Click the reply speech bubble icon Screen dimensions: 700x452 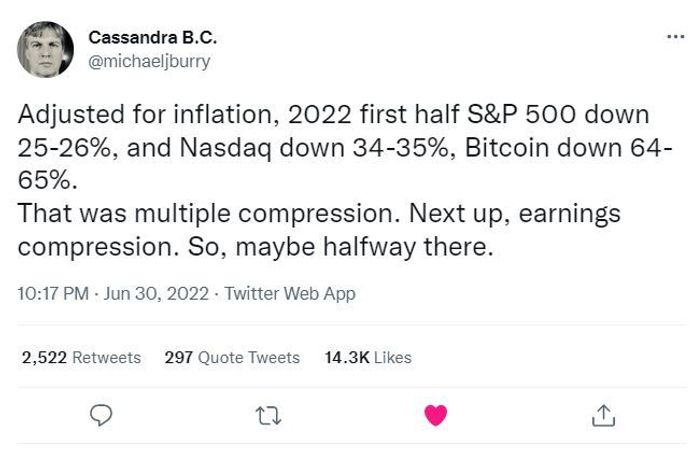pyautogui.click(x=101, y=413)
